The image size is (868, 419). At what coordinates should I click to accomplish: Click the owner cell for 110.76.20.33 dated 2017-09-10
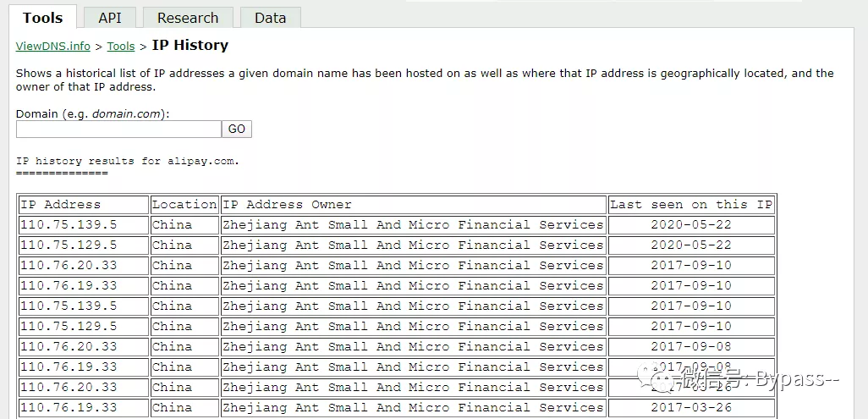pos(413,266)
